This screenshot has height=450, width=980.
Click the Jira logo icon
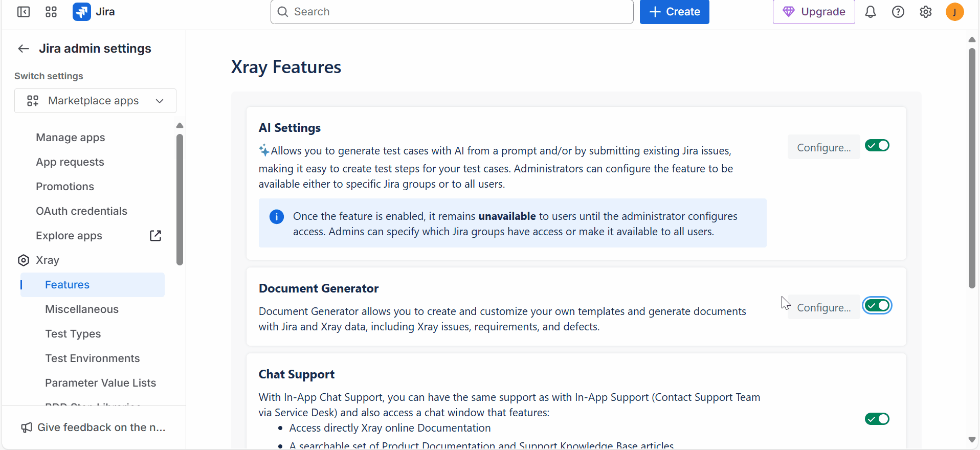(82, 12)
